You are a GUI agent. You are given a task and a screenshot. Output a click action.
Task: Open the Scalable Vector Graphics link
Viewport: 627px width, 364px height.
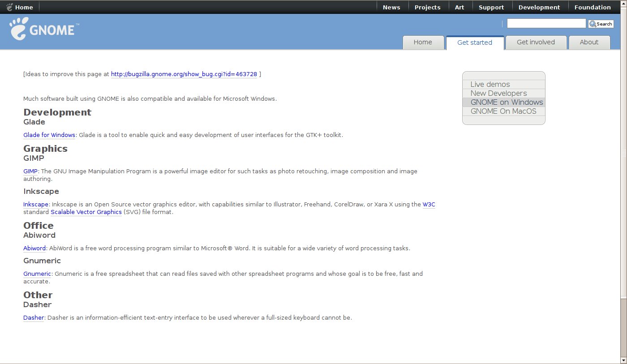[86, 212]
